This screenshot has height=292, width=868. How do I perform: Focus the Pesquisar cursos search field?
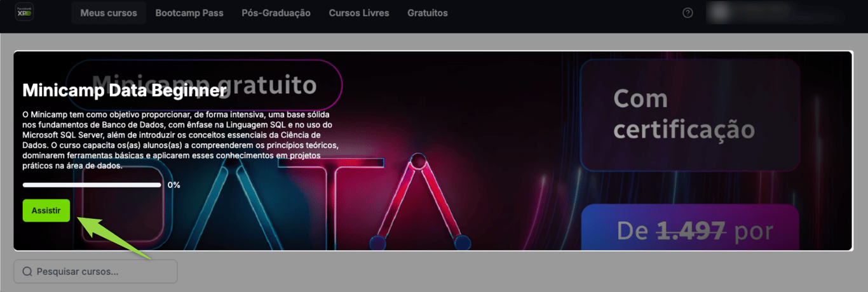point(102,272)
